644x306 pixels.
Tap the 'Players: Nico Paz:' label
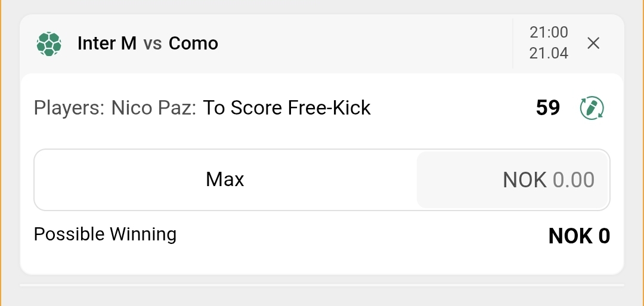click(x=115, y=108)
